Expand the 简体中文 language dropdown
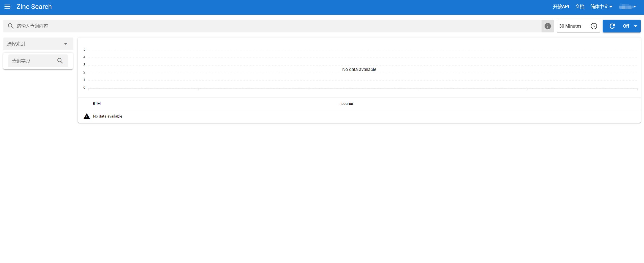The height and width of the screenshot is (263, 644). tap(601, 7)
